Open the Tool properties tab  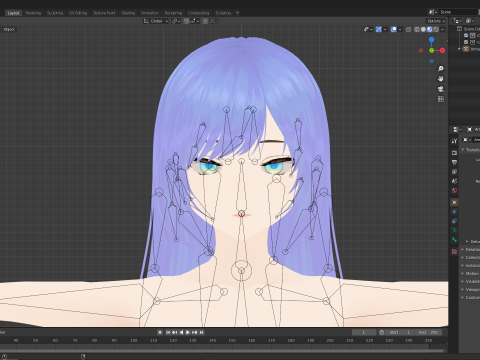coord(454,141)
